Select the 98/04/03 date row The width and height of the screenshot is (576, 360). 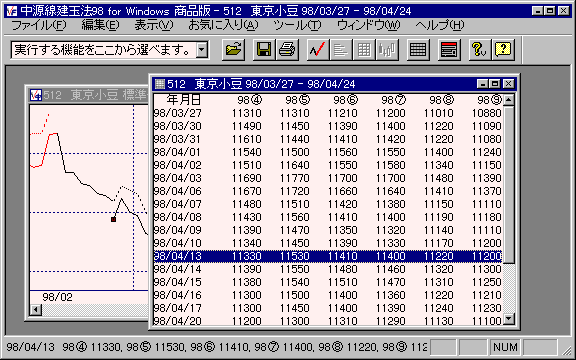tap(328, 178)
